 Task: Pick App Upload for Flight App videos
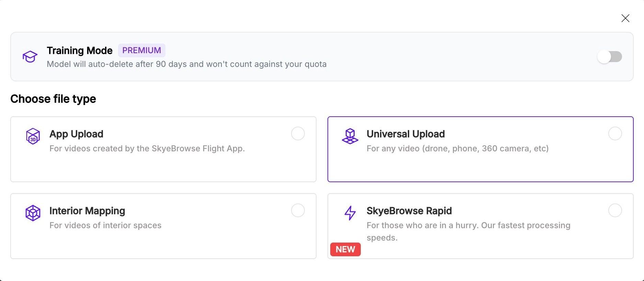click(163, 149)
